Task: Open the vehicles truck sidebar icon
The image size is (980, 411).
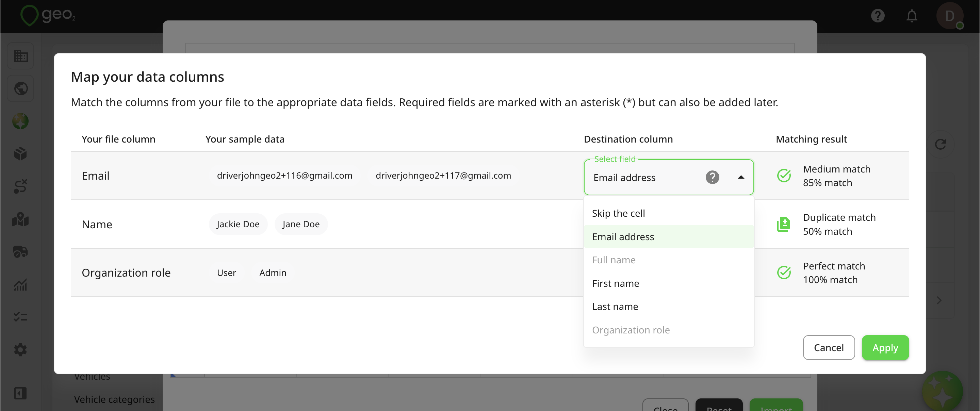Action: (20, 252)
